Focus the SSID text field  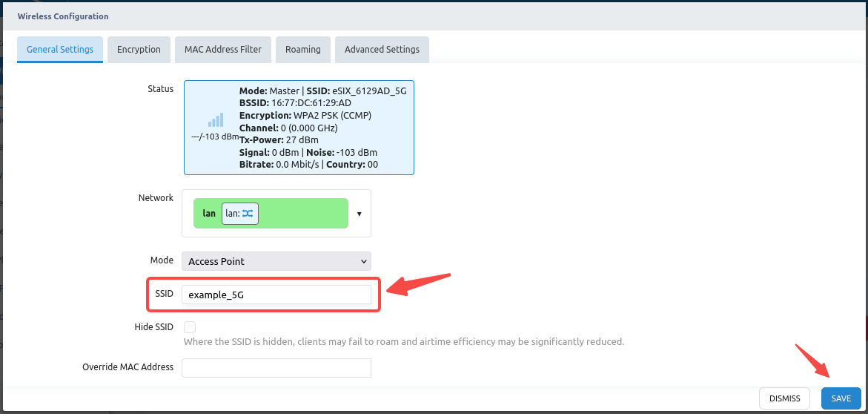pos(276,295)
